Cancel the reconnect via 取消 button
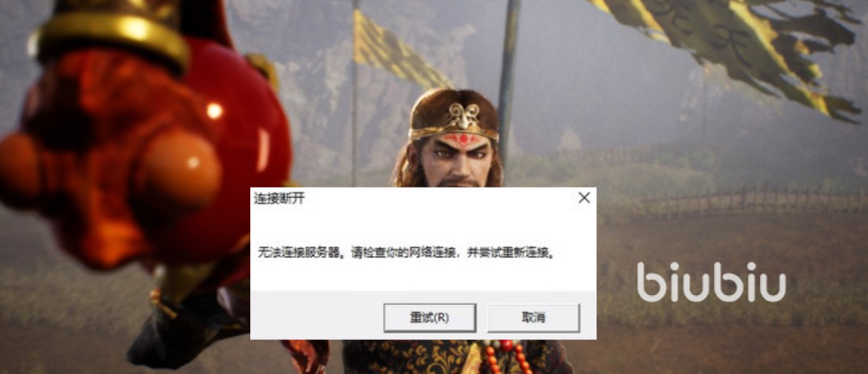 (533, 318)
